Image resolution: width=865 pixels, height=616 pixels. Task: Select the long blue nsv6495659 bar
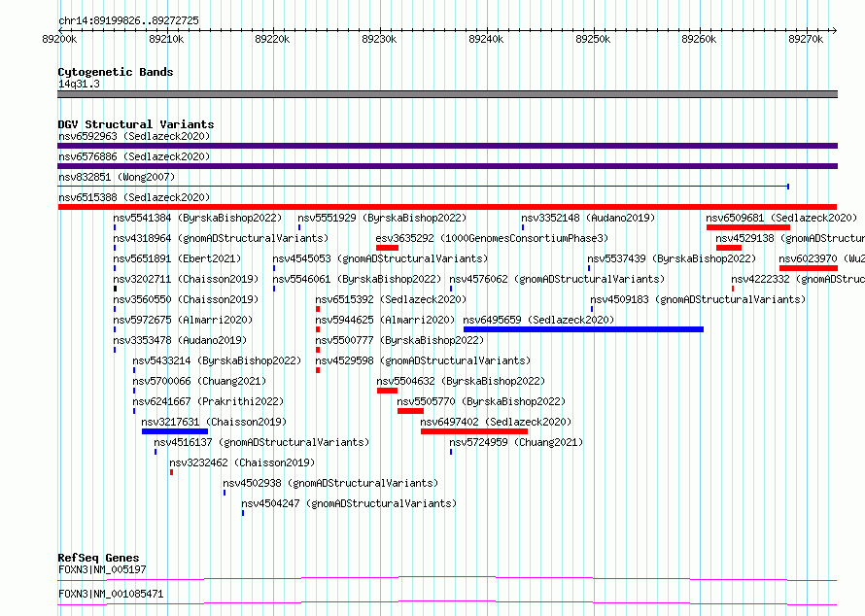click(584, 329)
